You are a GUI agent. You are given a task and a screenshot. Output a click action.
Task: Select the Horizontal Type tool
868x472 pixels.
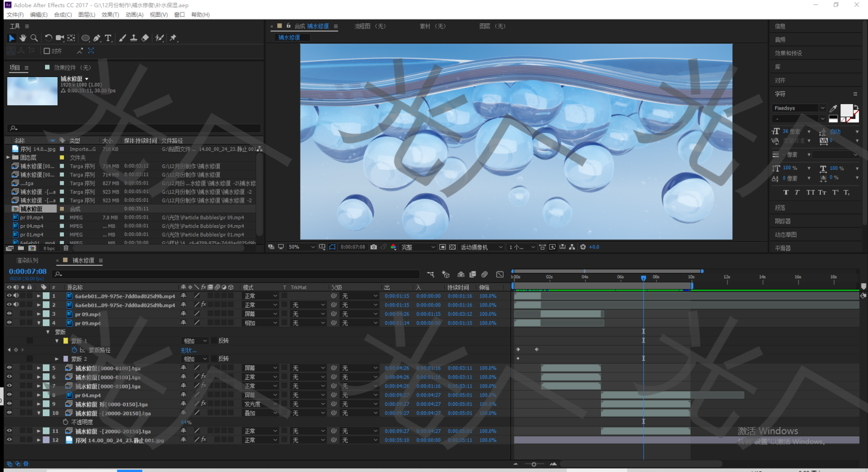click(x=108, y=38)
